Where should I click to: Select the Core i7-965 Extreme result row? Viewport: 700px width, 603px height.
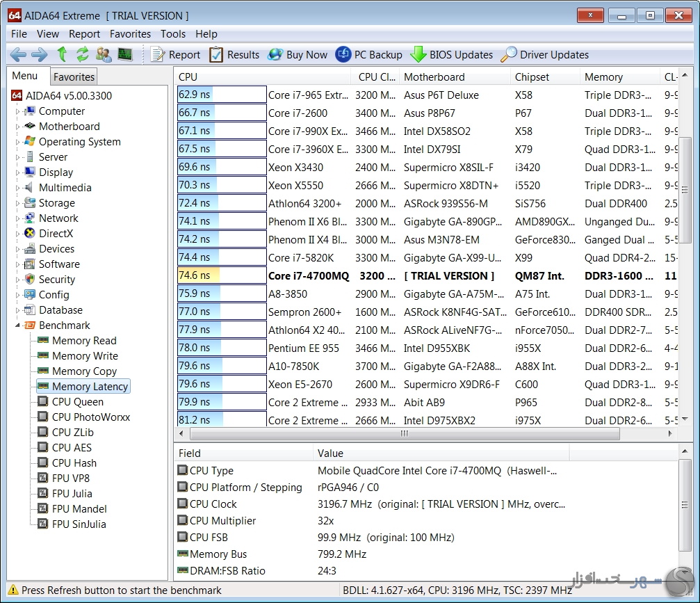coord(428,95)
